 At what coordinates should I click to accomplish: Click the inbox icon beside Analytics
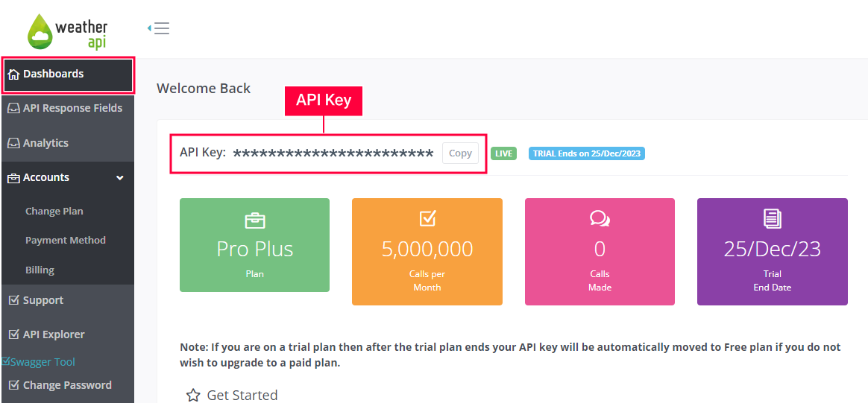14,143
